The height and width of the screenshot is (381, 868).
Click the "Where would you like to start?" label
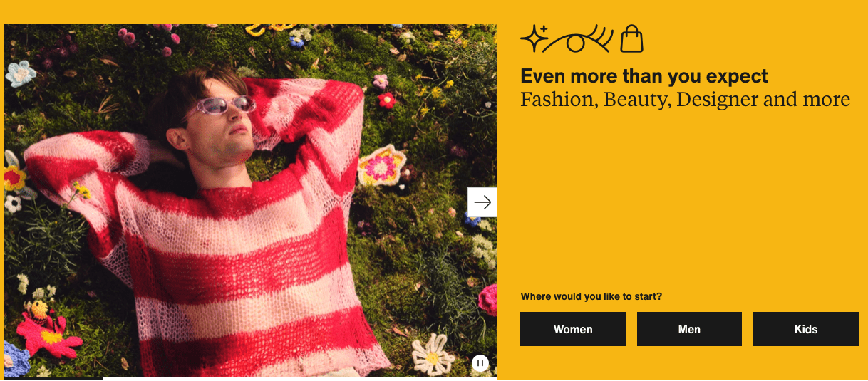point(591,296)
